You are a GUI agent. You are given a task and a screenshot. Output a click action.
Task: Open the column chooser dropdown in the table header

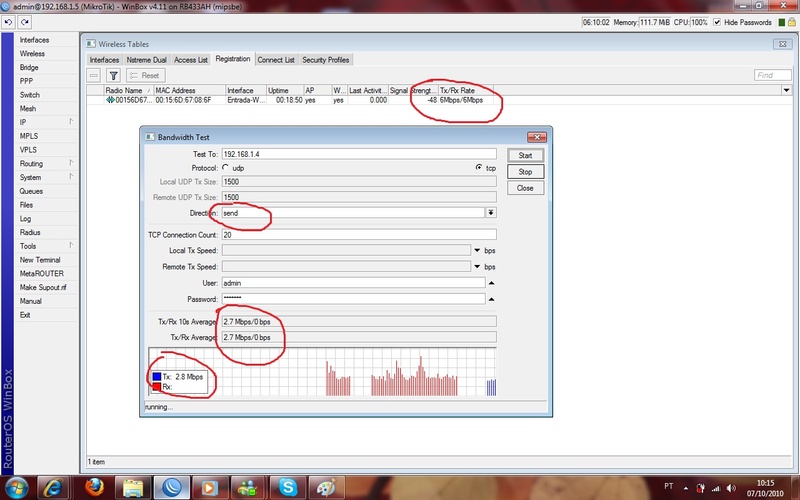click(786, 90)
